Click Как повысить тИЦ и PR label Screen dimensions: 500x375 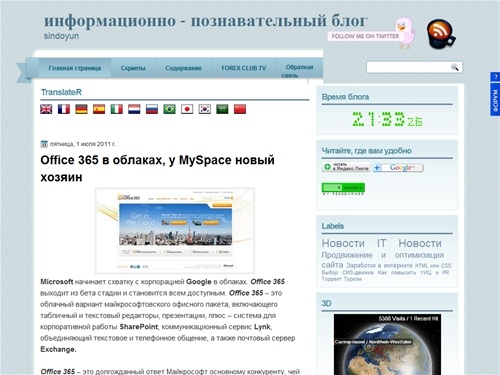414,273
